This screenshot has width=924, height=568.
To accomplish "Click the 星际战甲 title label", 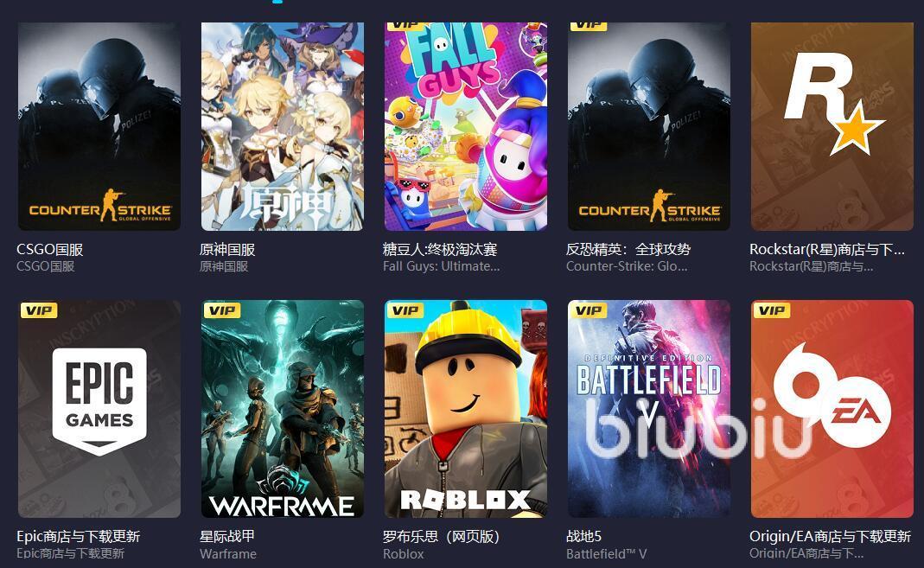I will click(227, 536).
